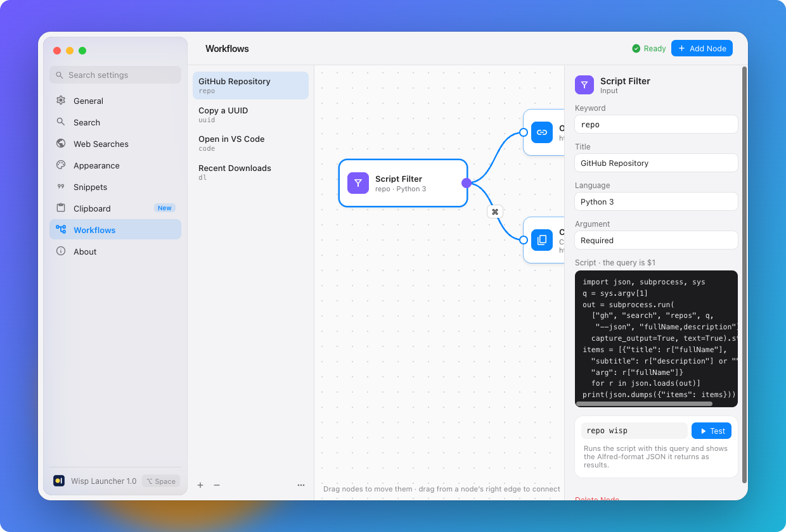The image size is (786, 532).
Task: Go to Web Searches section
Action: (x=115, y=144)
